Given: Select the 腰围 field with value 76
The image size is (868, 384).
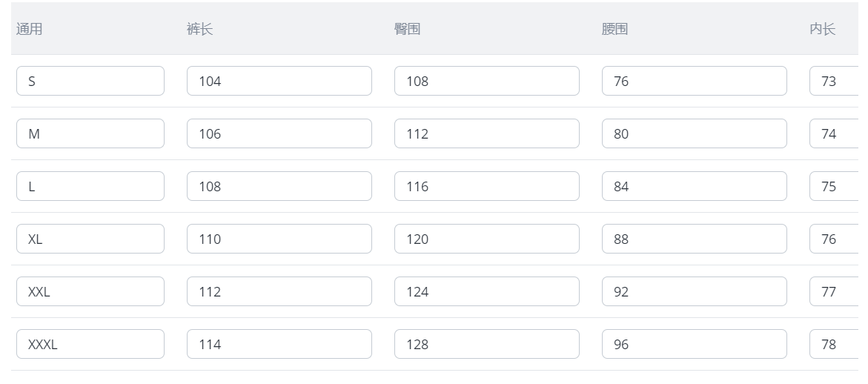Looking at the screenshot, I should (695, 81).
